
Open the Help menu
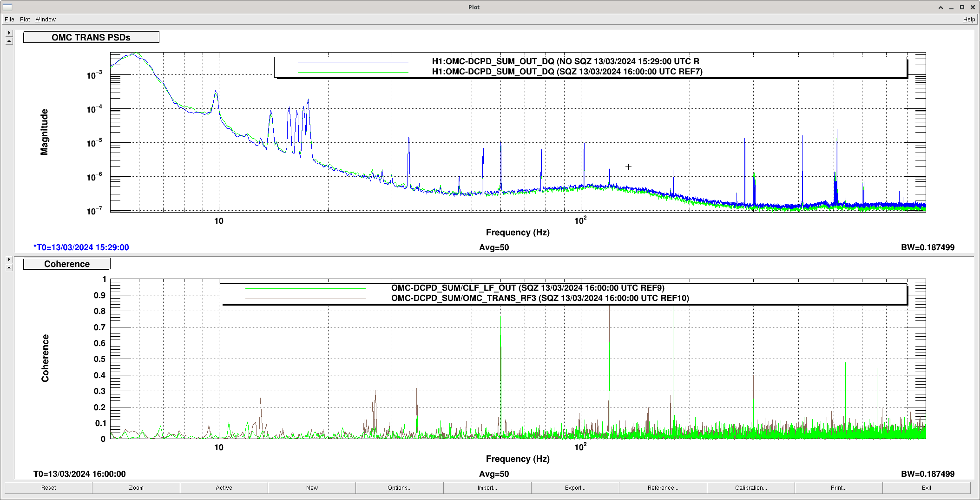pos(969,20)
